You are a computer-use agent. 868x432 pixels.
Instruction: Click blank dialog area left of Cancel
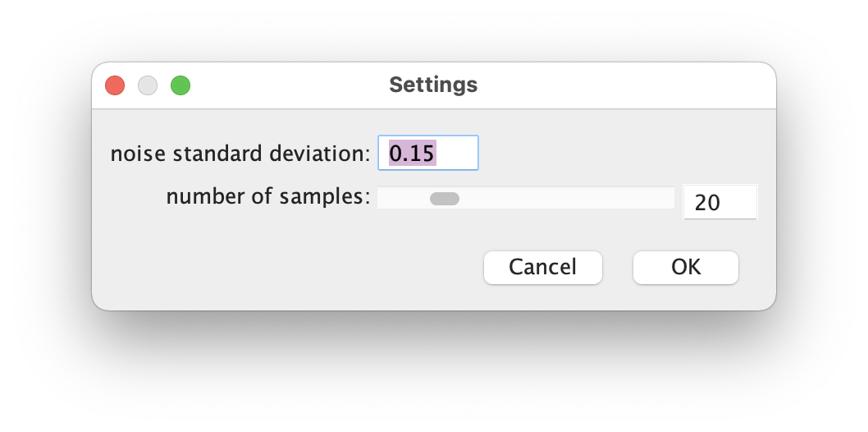click(288, 268)
